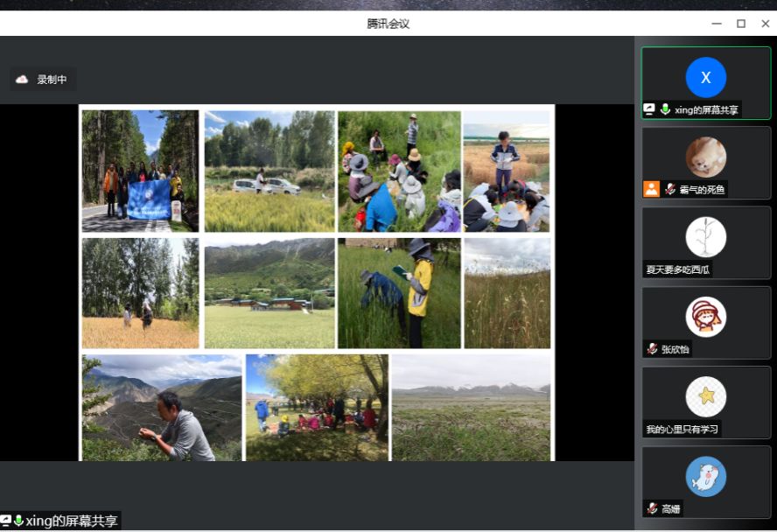Image resolution: width=777 pixels, height=532 pixels.
Task: Click the photo of a person standing over a seated group
Action: coord(507,171)
